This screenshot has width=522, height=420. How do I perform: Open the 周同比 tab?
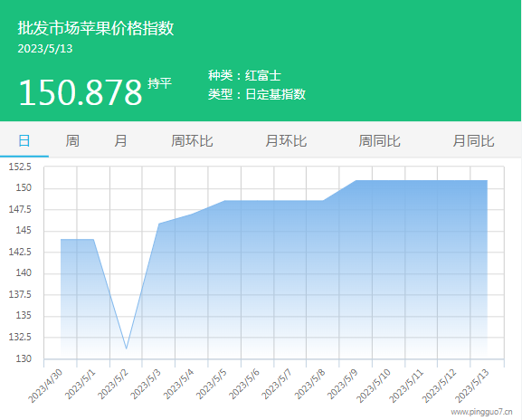380,140
